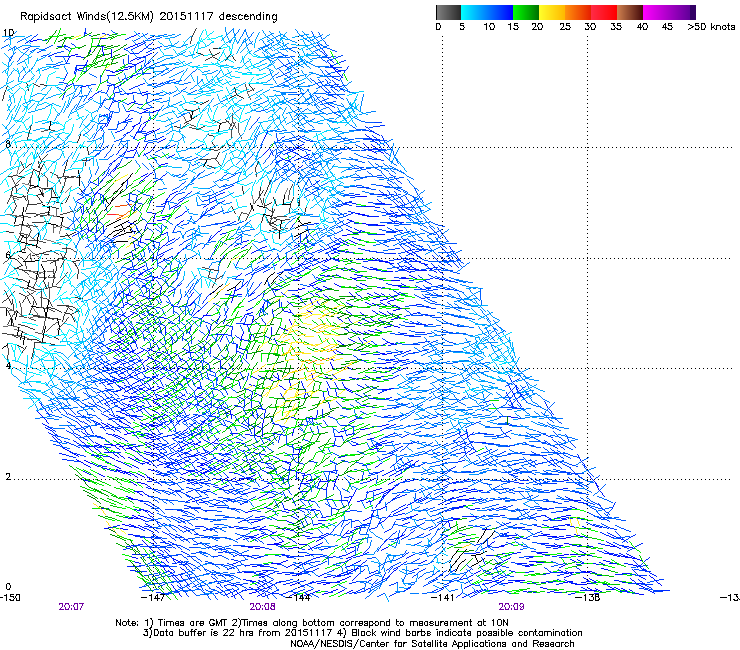
Task: Click the longitude label '-147'
Action: pyautogui.click(x=153, y=598)
